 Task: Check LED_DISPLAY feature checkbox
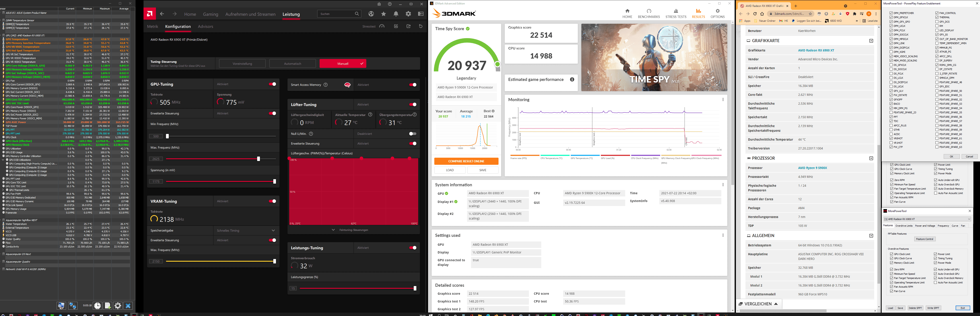[x=937, y=30]
